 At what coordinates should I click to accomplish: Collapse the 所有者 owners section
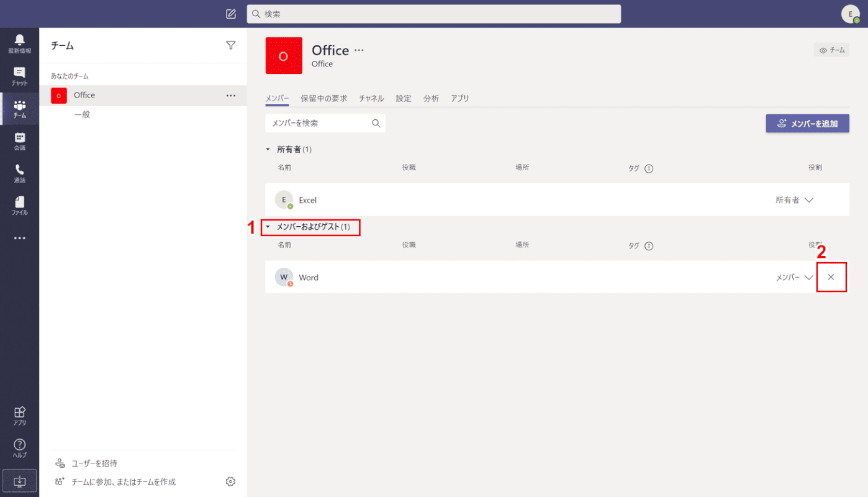coord(268,150)
